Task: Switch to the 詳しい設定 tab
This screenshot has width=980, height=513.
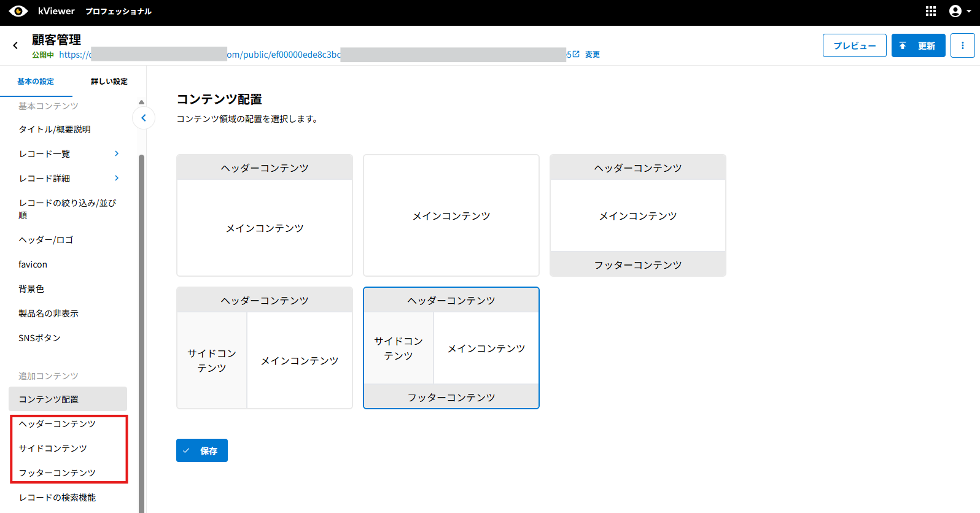Action: pyautogui.click(x=109, y=81)
